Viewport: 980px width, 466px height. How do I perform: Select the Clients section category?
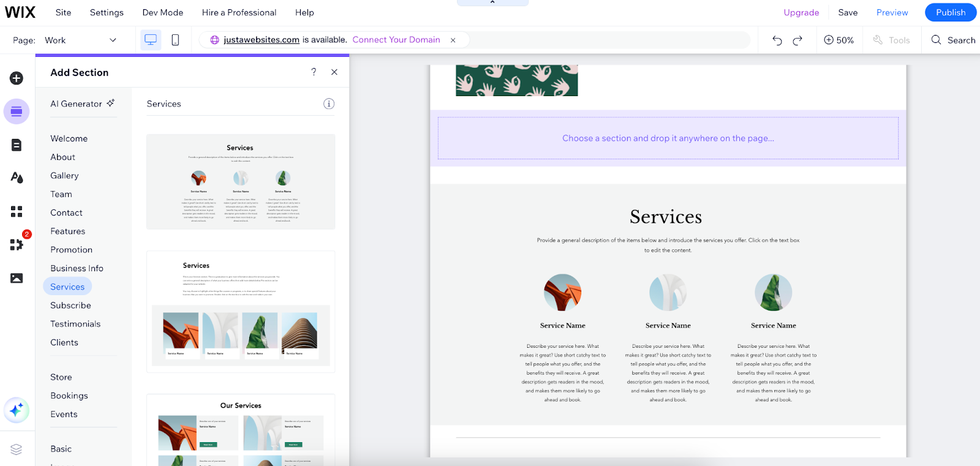(x=64, y=342)
